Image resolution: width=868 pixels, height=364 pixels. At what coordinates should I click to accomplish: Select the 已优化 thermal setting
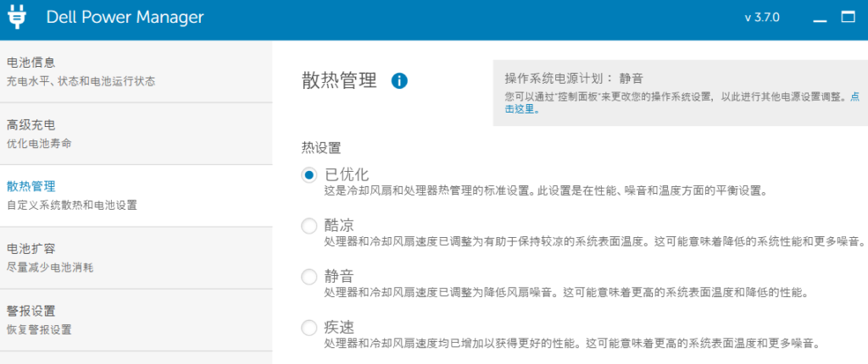309,175
